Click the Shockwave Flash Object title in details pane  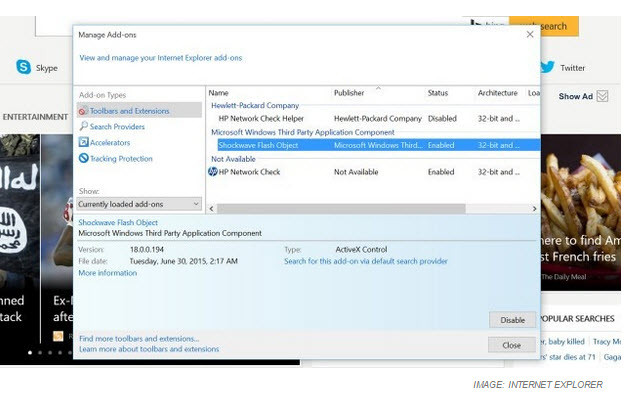coord(118,223)
